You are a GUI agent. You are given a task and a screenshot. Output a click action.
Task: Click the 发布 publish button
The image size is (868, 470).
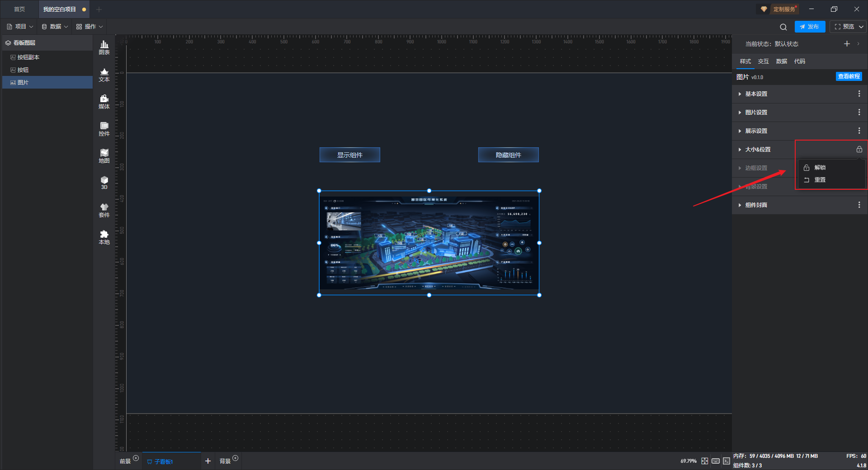click(x=810, y=27)
